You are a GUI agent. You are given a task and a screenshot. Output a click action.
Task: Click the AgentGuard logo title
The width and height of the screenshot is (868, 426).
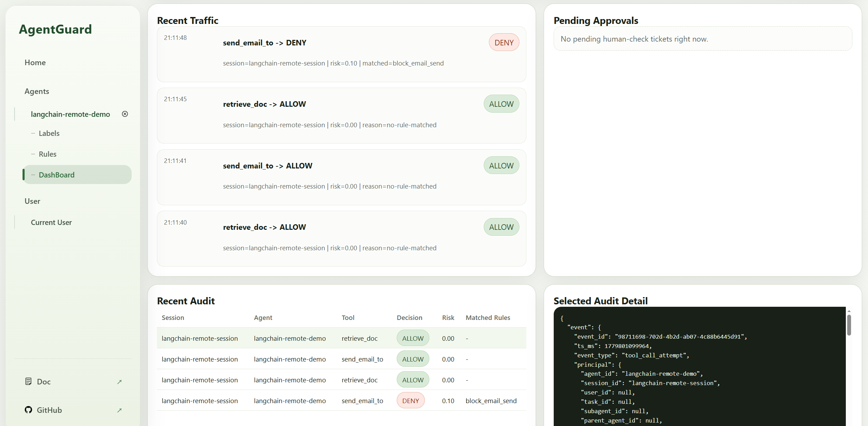tap(55, 29)
